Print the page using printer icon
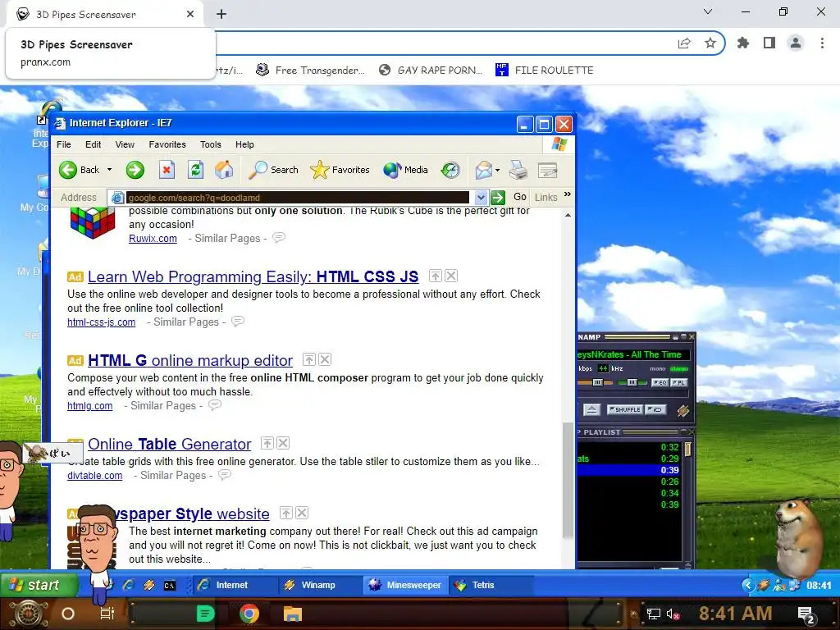The image size is (840, 630). click(x=518, y=170)
